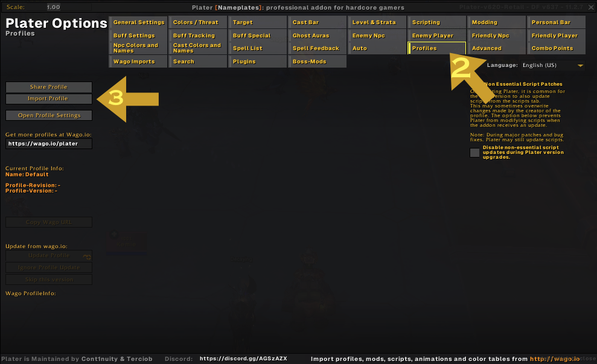Open the General Settings tab
The image size is (597, 364).
point(138,22)
